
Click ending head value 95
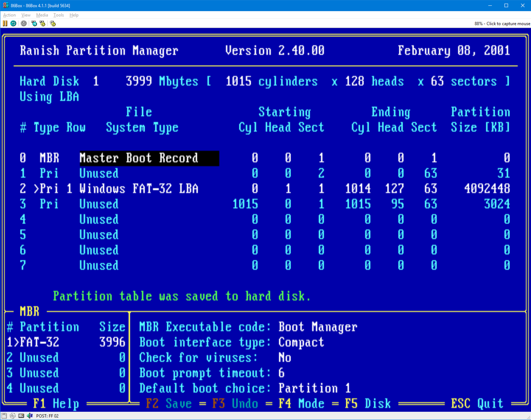pyautogui.click(x=398, y=204)
